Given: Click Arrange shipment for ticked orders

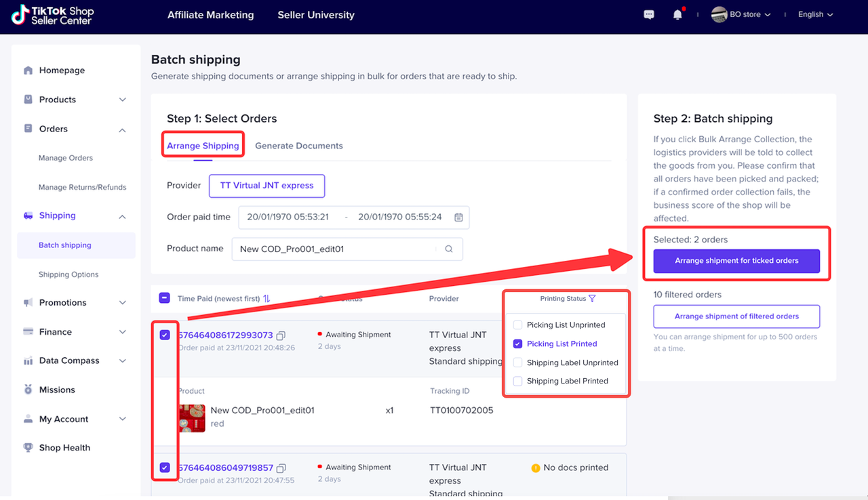Looking at the screenshot, I should (736, 261).
